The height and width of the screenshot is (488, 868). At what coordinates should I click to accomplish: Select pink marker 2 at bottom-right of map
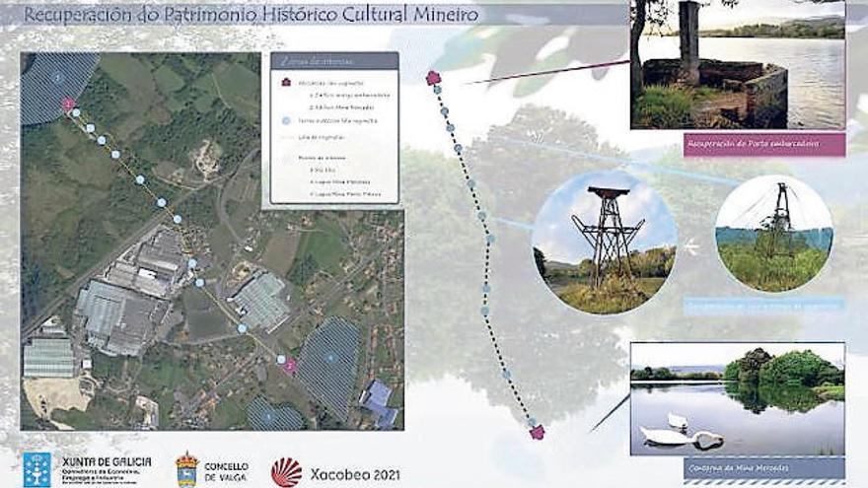coord(290,367)
